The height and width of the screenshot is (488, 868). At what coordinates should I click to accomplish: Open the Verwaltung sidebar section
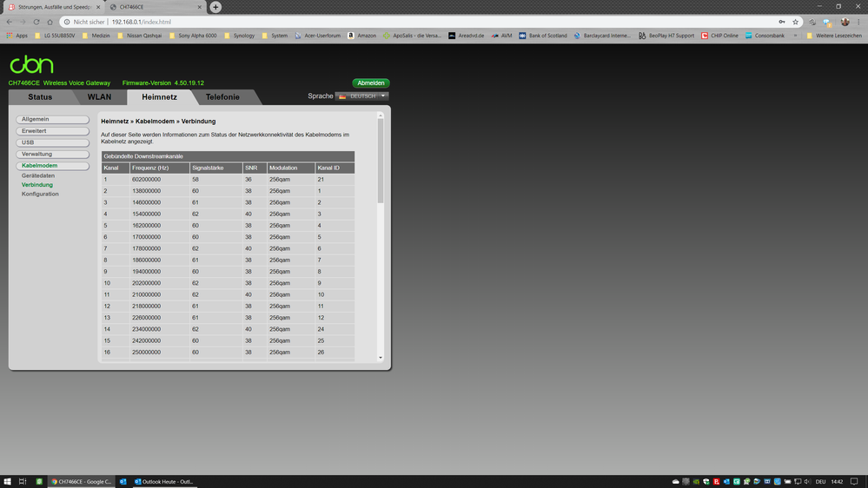[53, 155]
